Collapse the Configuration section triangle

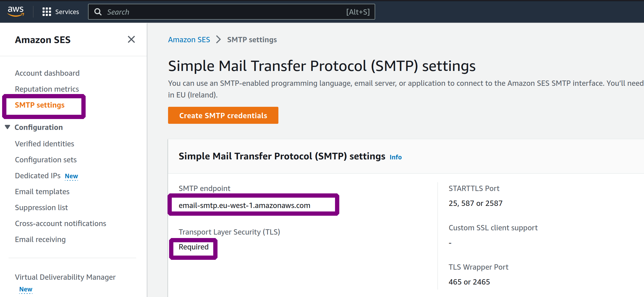click(7, 127)
